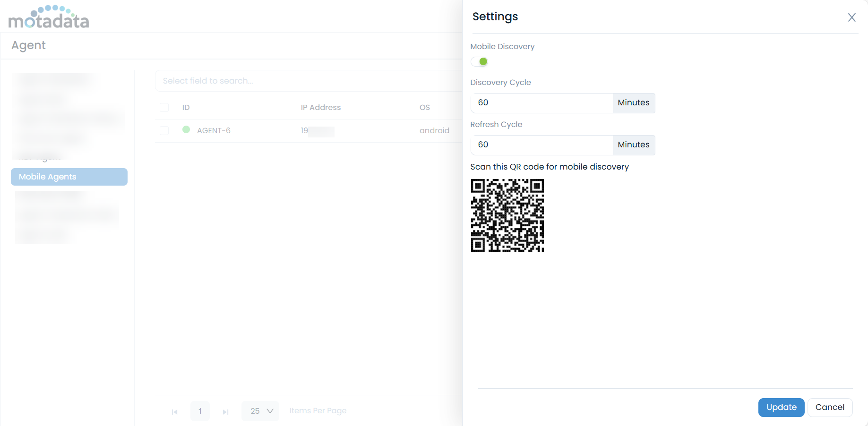Sort the table by the ID column
Image resolution: width=868 pixels, height=426 pixels.
click(x=186, y=107)
